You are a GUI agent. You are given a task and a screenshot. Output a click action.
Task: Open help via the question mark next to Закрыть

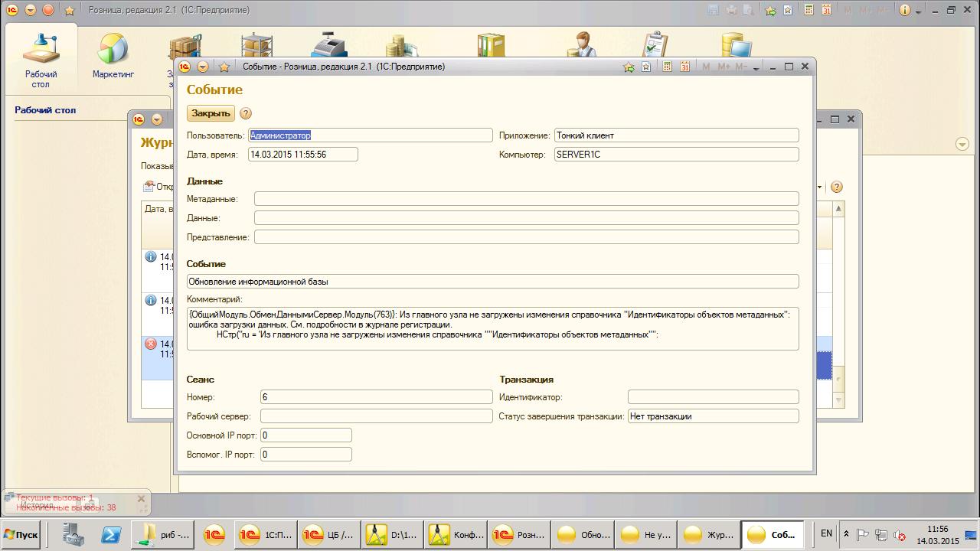coord(246,113)
